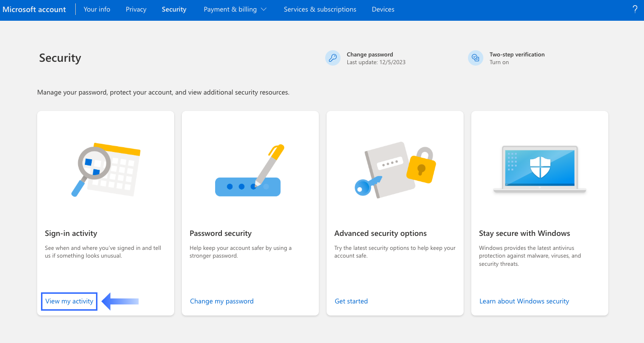Viewport: 644px width, 343px height.
Task: Click the 'Manage your password' description text
Action: 164,92
